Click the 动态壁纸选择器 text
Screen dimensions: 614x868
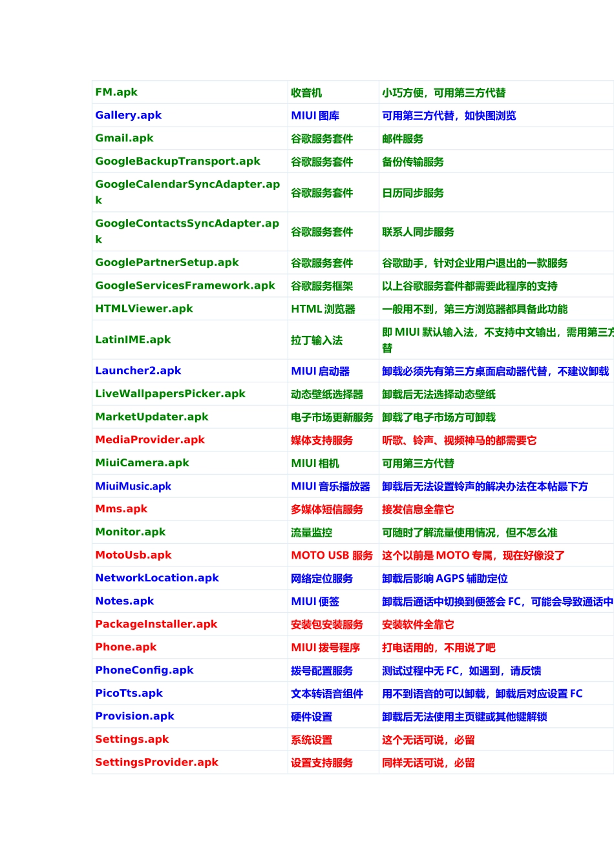327,395
